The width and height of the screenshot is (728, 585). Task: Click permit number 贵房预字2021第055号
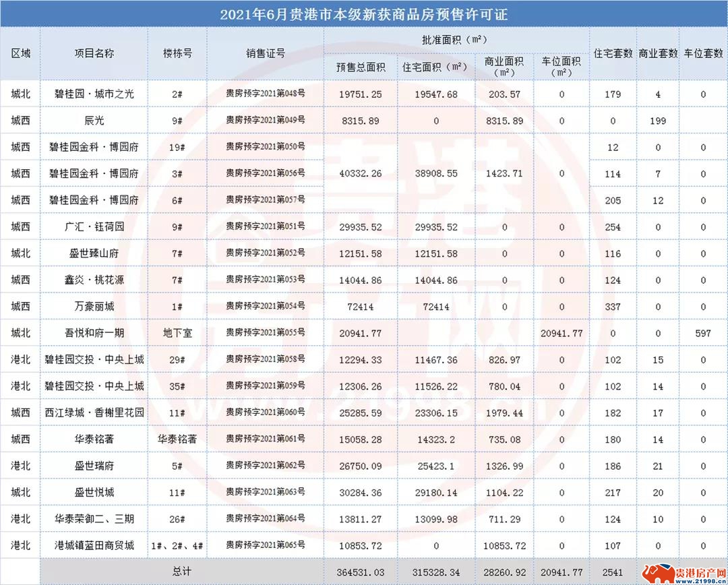[x=265, y=332]
